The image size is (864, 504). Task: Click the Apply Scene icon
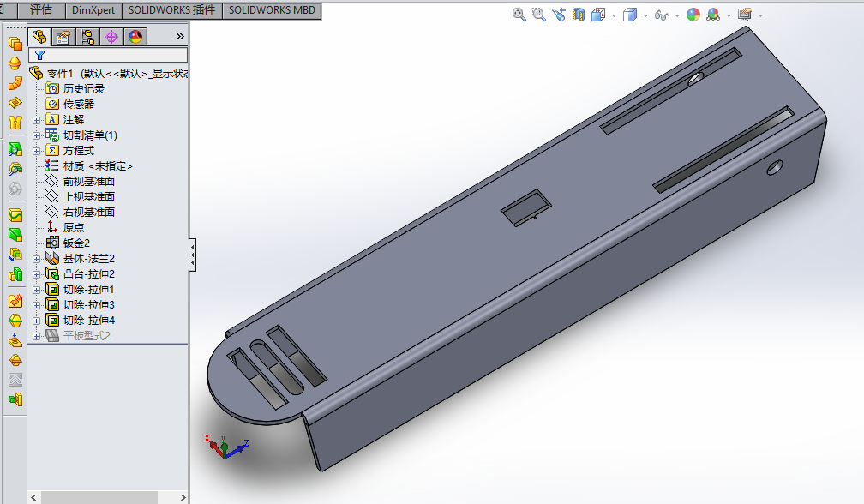tap(713, 15)
